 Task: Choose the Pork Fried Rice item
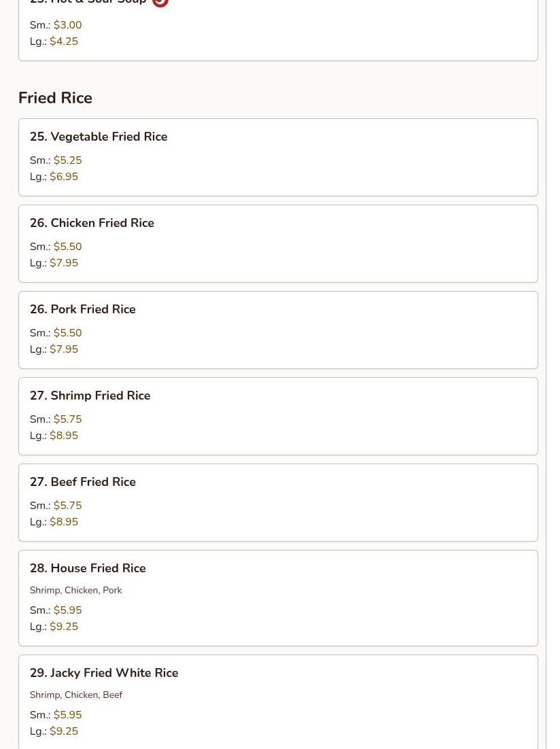(278, 330)
